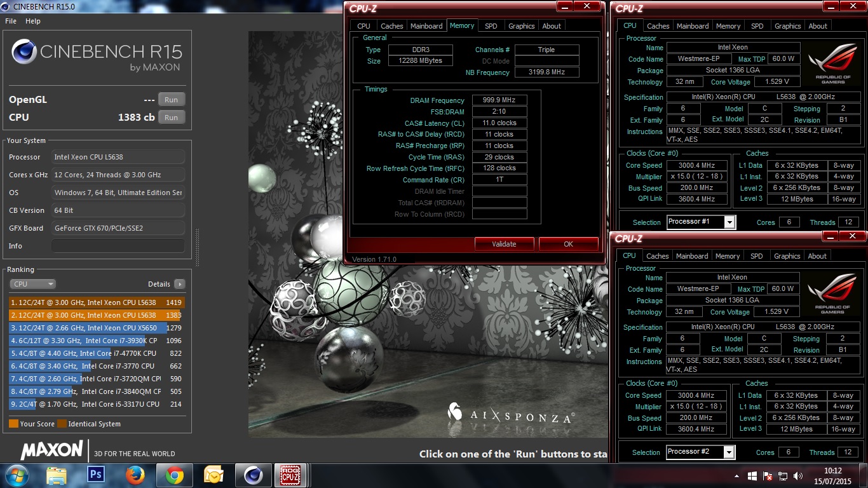Open Windows Explorer from the taskbar

(x=57, y=475)
